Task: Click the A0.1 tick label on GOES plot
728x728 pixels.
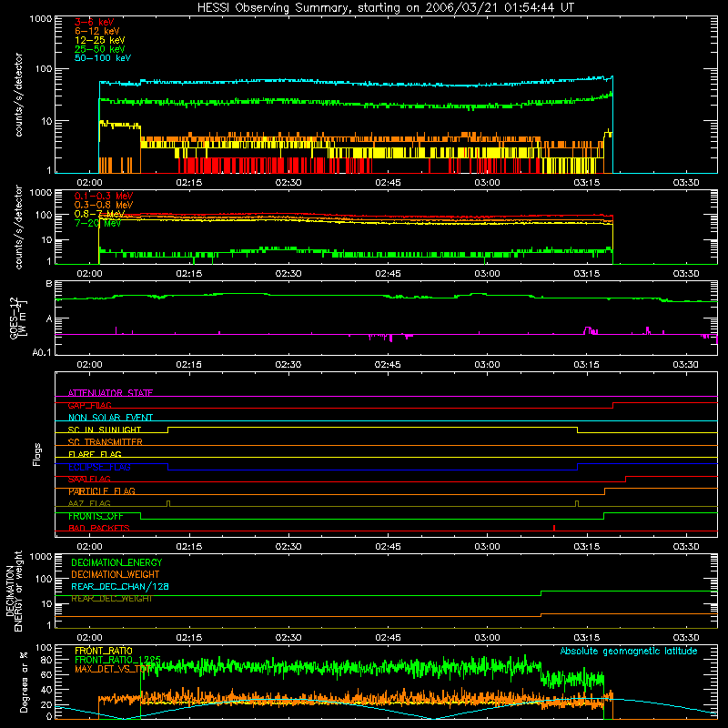Action: coord(42,352)
